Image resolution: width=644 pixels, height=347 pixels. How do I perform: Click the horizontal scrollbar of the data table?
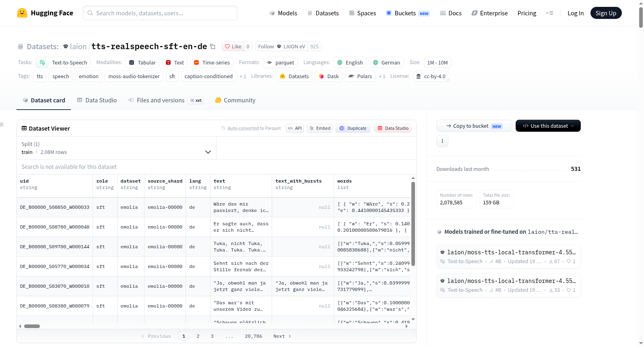(x=32, y=326)
